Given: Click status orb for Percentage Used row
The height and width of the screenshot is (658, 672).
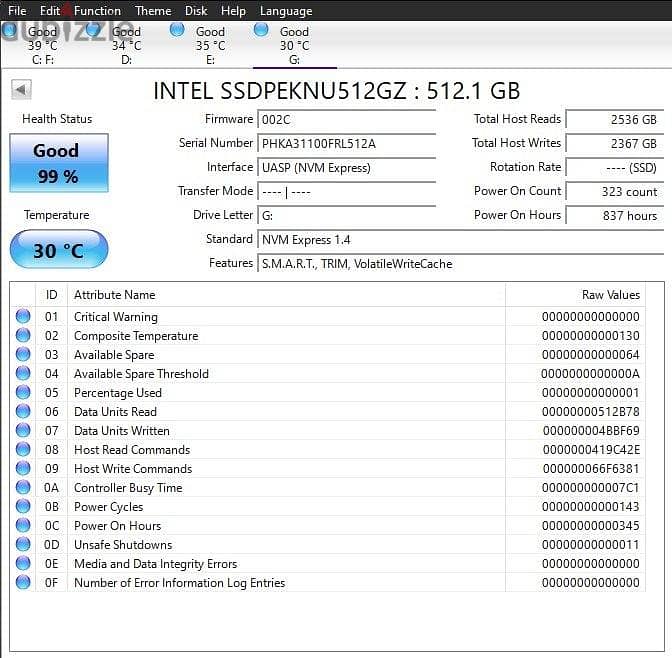Looking at the screenshot, I should [23, 392].
